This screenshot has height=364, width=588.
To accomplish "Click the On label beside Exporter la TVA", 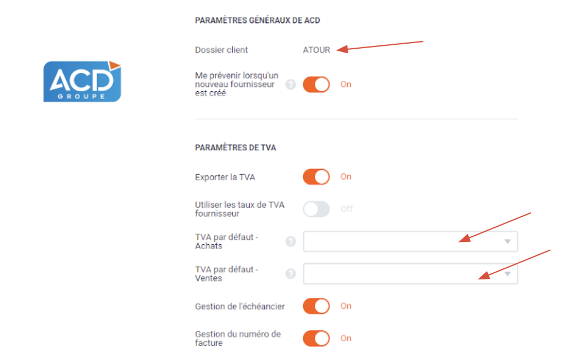I will pos(346,176).
